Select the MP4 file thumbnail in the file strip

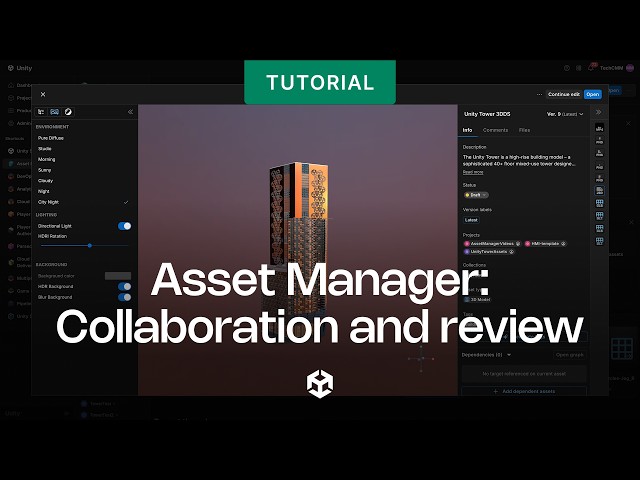click(600, 128)
